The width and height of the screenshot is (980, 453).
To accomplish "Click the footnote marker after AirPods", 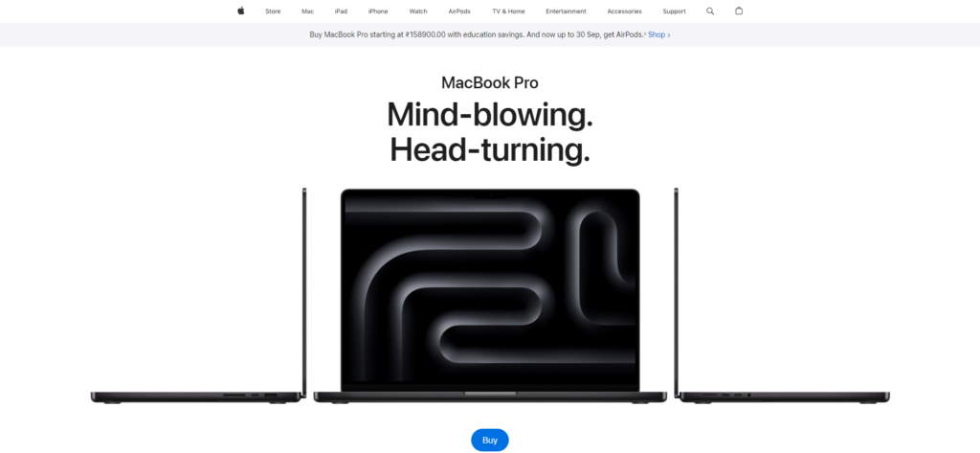I will 644,33.
